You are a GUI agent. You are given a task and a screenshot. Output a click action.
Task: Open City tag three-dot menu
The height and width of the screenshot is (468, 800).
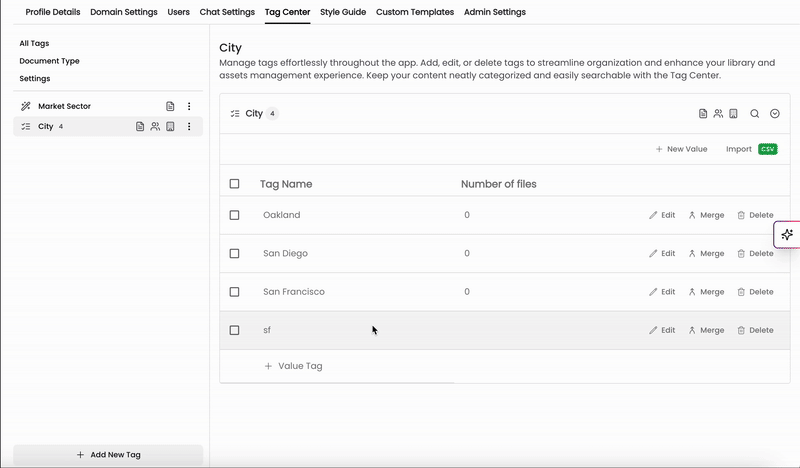coord(189,127)
